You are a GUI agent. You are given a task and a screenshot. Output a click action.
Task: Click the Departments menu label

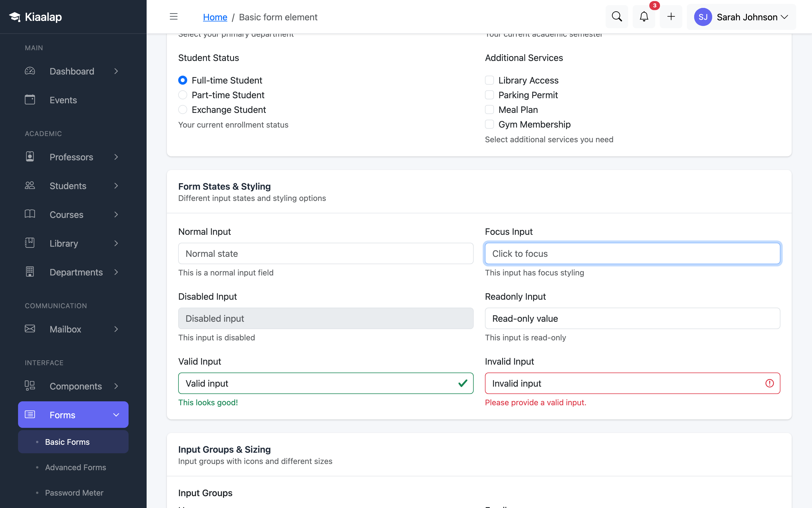click(76, 272)
